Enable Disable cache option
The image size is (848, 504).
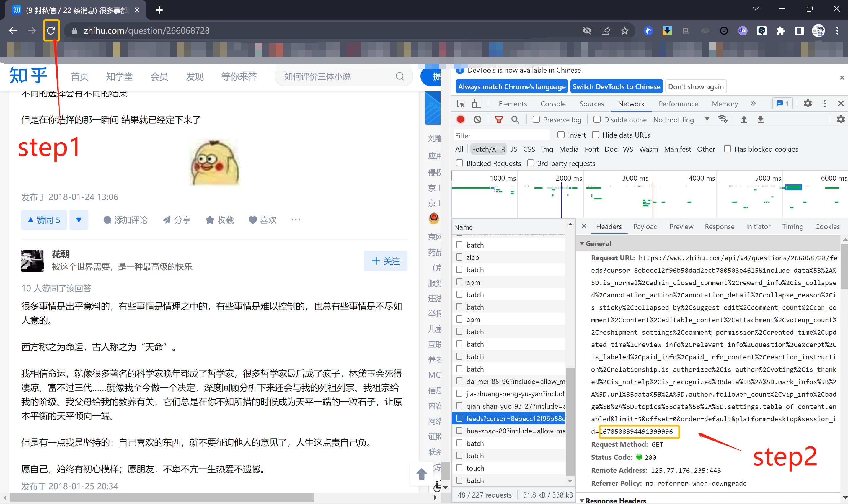[x=597, y=119]
